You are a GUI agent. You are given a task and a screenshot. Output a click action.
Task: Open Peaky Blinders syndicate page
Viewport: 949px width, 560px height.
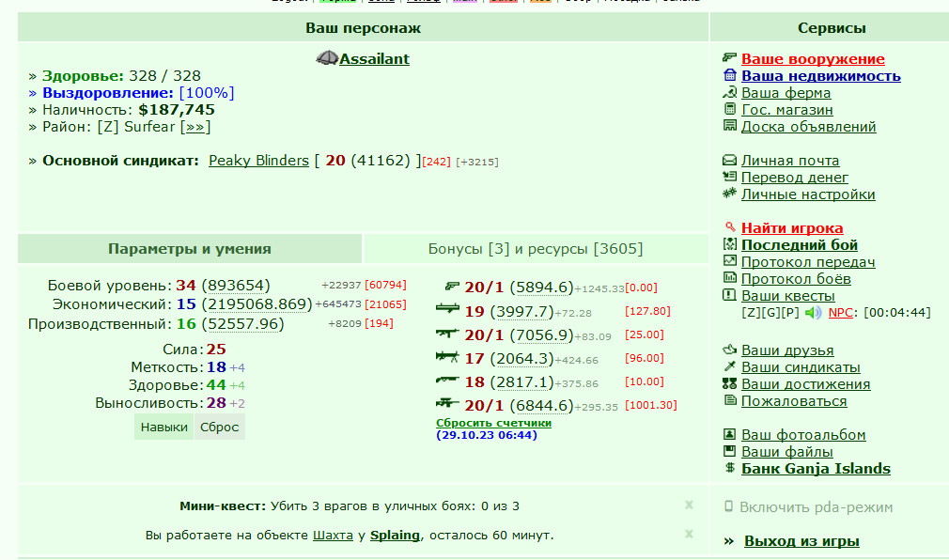(258, 161)
